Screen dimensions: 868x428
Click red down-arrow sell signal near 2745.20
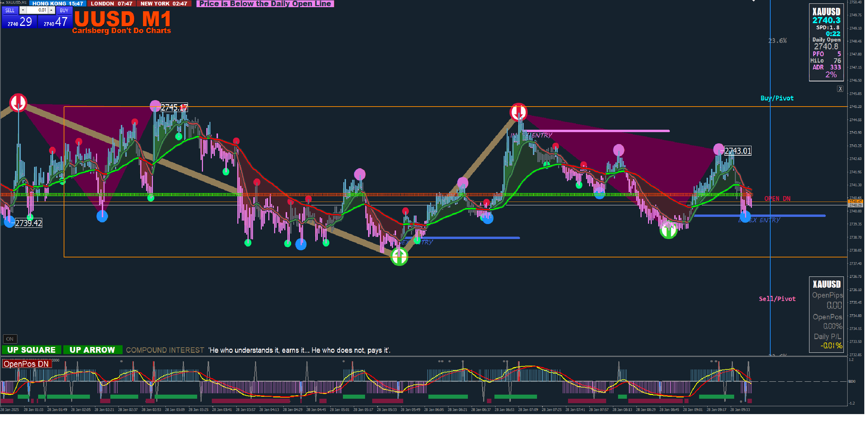[x=518, y=112]
